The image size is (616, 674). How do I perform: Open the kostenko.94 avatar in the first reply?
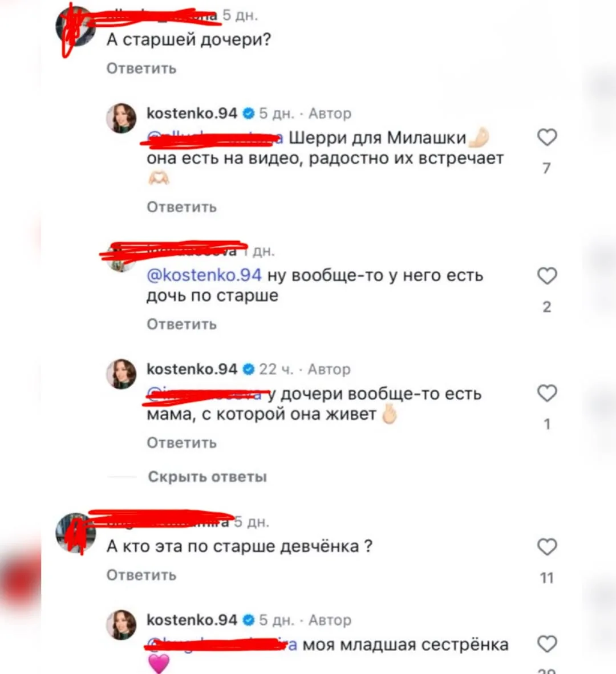[x=121, y=118]
